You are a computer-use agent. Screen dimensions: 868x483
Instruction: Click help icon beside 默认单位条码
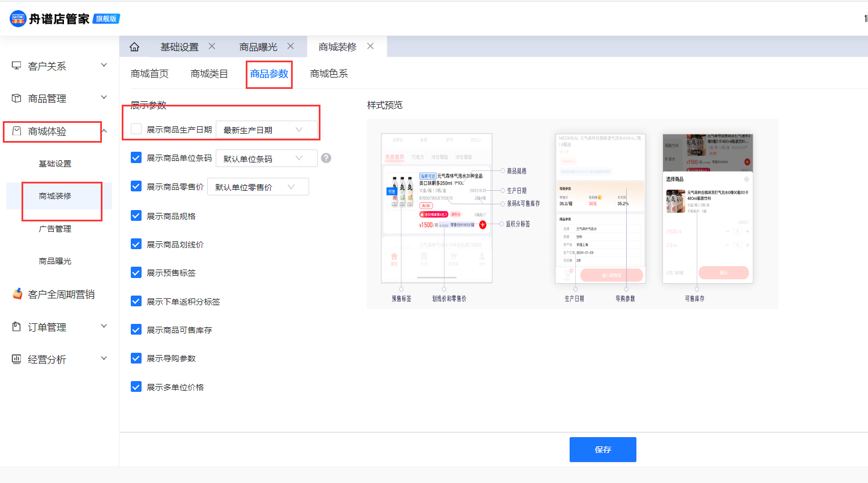(326, 158)
